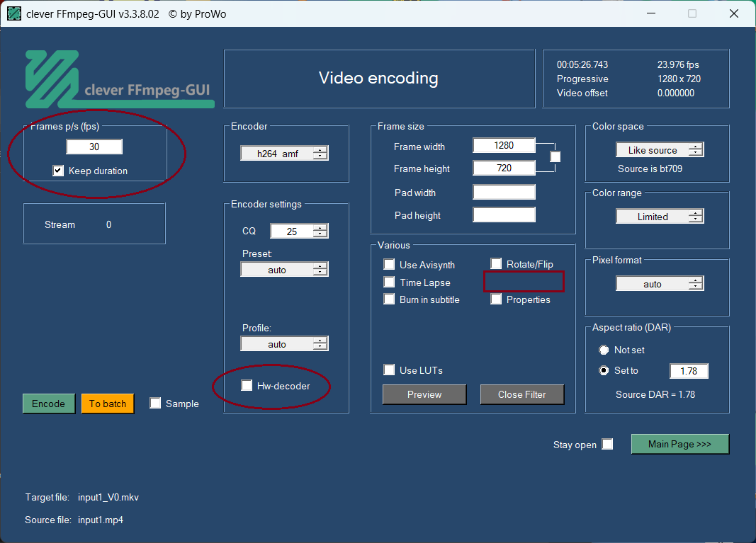Click the clever FFmpeg-GUI title bar app icon
Image resolution: width=756 pixels, height=543 pixels.
(x=14, y=14)
